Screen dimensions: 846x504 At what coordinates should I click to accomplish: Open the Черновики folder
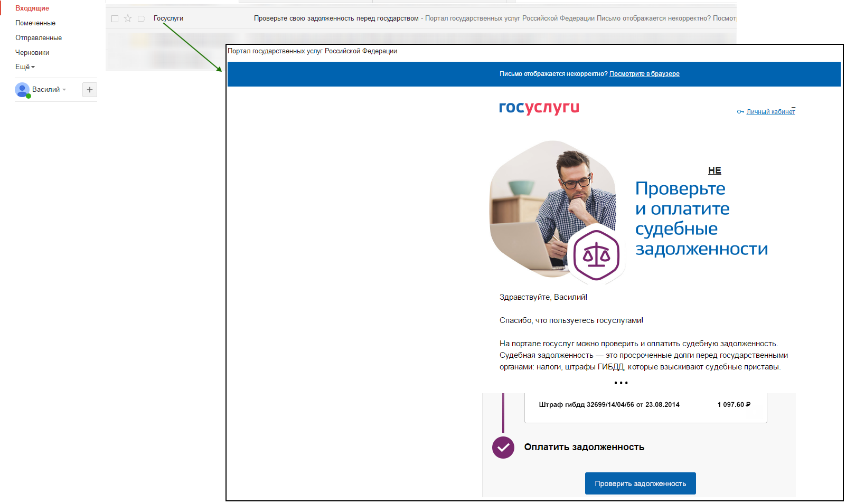(x=32, y=53)
